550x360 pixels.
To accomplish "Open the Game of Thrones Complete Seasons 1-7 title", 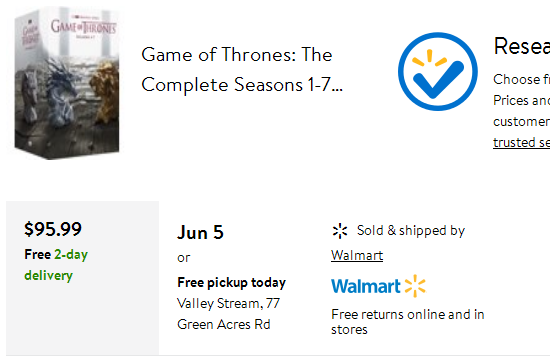I will coord(242,69).
